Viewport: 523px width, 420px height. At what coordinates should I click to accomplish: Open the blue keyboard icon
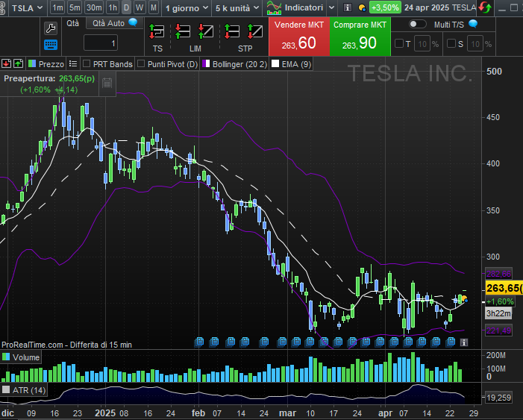click(x=51, y=45)
